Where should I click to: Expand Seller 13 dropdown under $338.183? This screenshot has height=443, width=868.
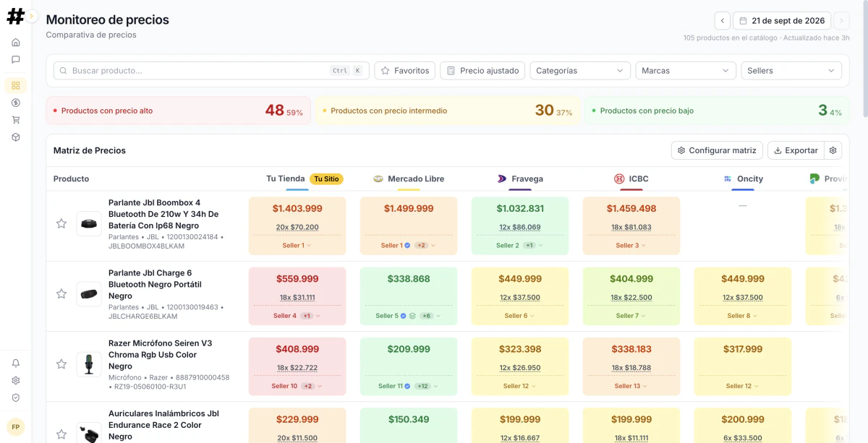coord(631,386)
